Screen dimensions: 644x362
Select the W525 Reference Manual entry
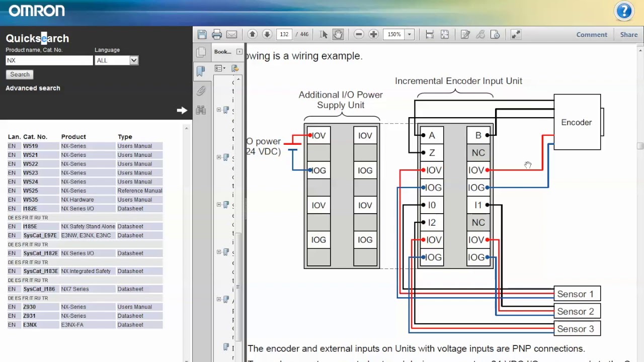click(85, 191)
